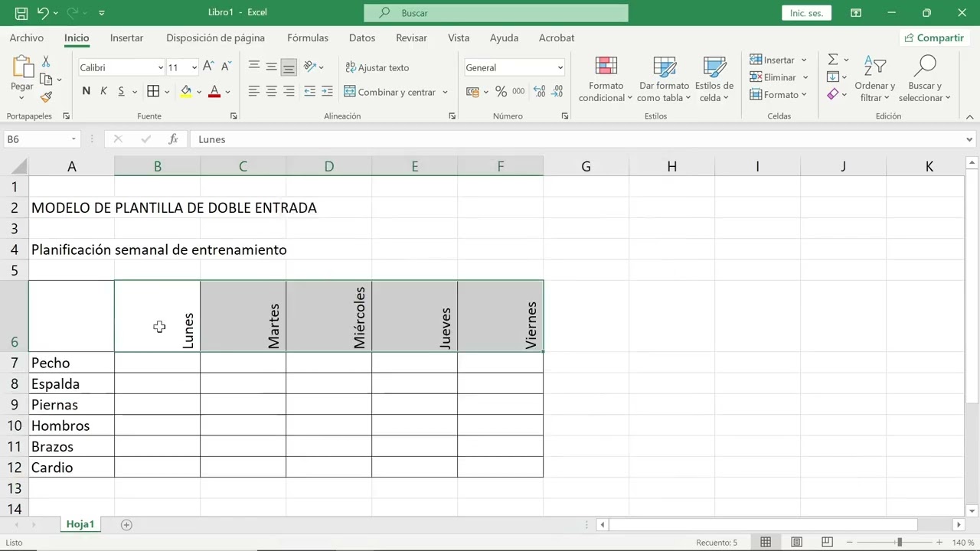This screenshot has height=551, width=980.
Task: Apply accounting number format
Action: click(x=472, y=92)
